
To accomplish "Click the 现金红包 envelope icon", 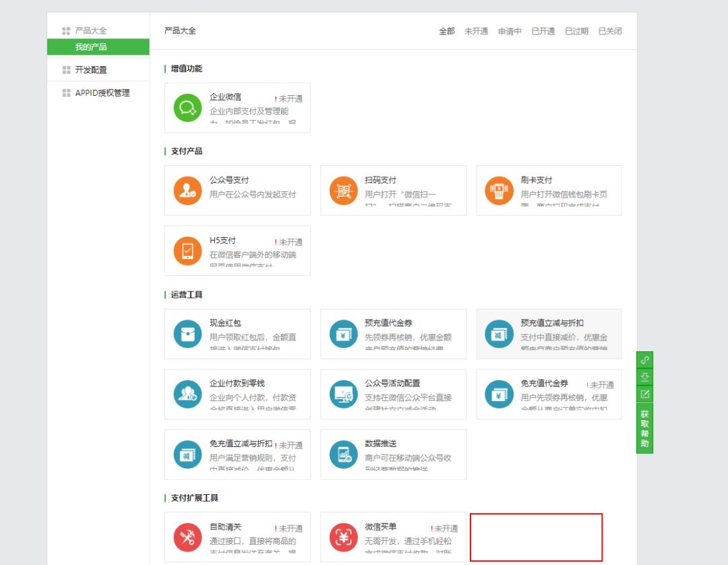I will (187, 334).
